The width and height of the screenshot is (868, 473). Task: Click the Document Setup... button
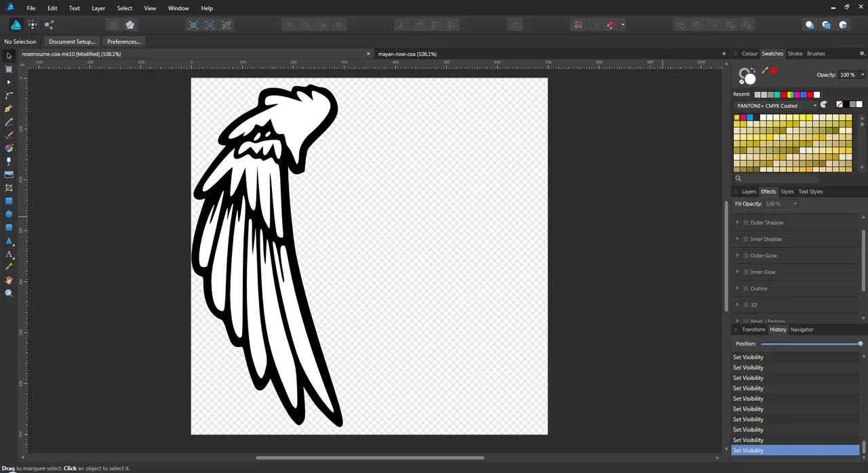click(71, 41)
